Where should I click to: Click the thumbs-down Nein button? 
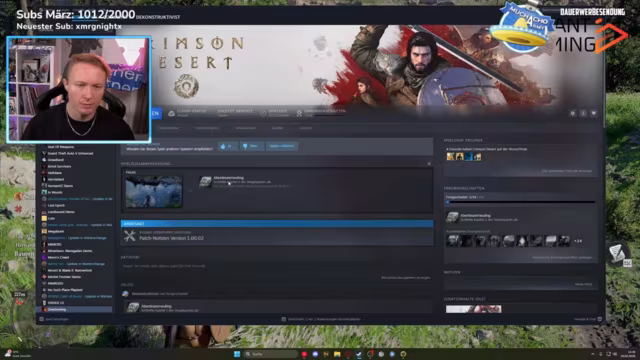[252, 146]
